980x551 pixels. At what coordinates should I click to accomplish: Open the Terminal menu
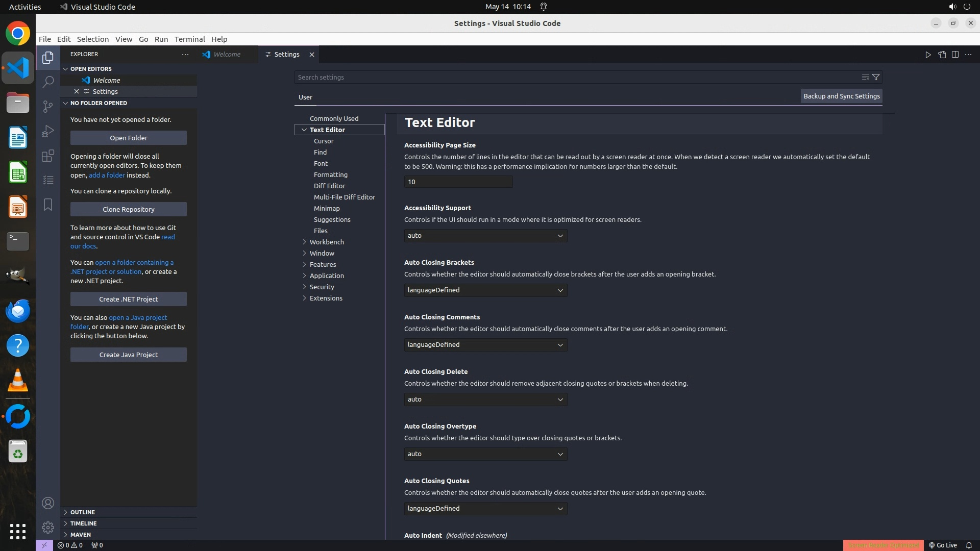coord(189,39)
